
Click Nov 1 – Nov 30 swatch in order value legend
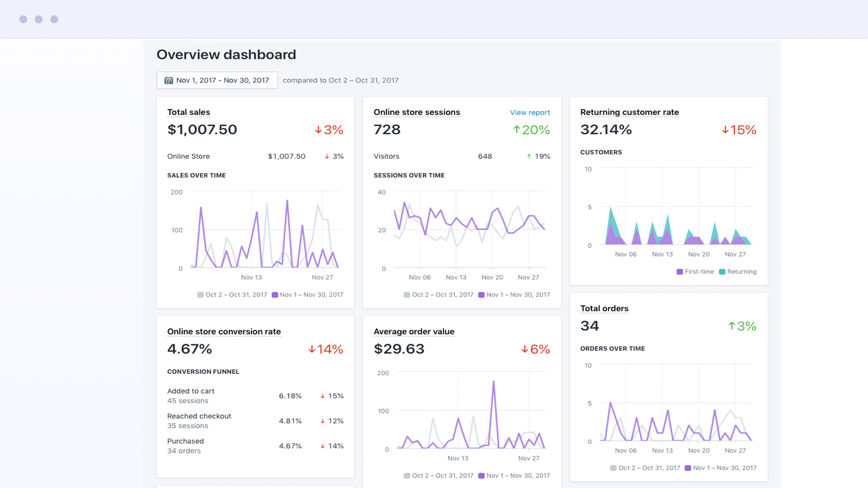pos(481,476)
